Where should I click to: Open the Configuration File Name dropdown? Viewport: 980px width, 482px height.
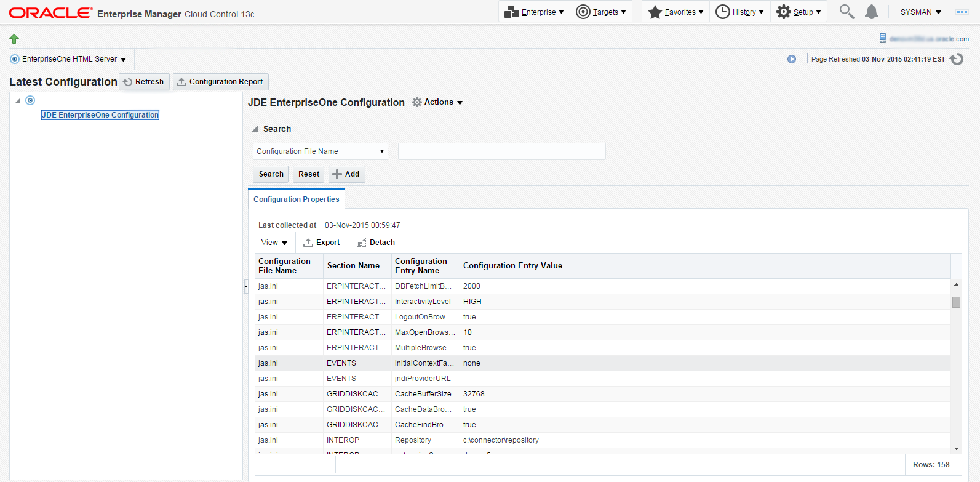pyautogui.click(x=320, y=151)
